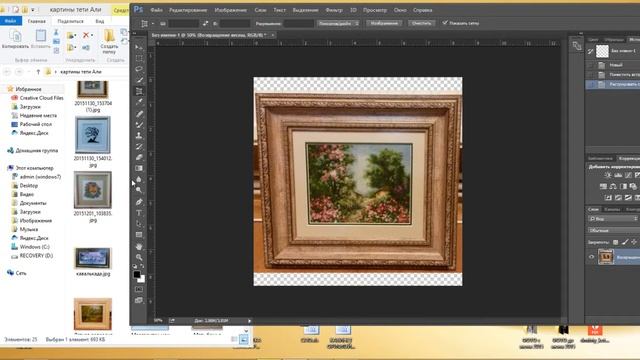Screen dimensions: 640x360
Task: Hide the picture layer using eye icon
Action: click(591, 257)
